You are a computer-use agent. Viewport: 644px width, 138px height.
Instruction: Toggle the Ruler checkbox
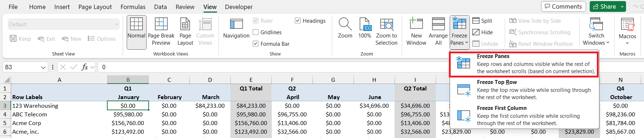[256, 21]
